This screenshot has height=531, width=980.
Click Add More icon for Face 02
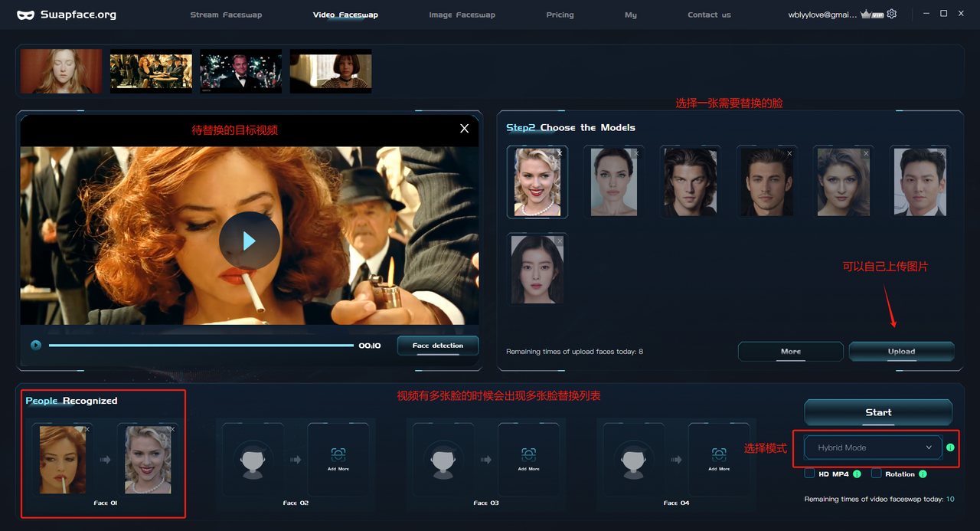(338, 454)
